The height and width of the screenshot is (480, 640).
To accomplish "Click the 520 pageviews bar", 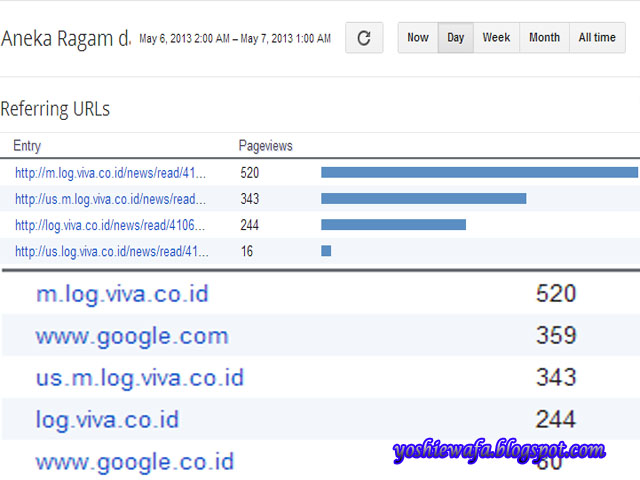I will click(479, 173).
